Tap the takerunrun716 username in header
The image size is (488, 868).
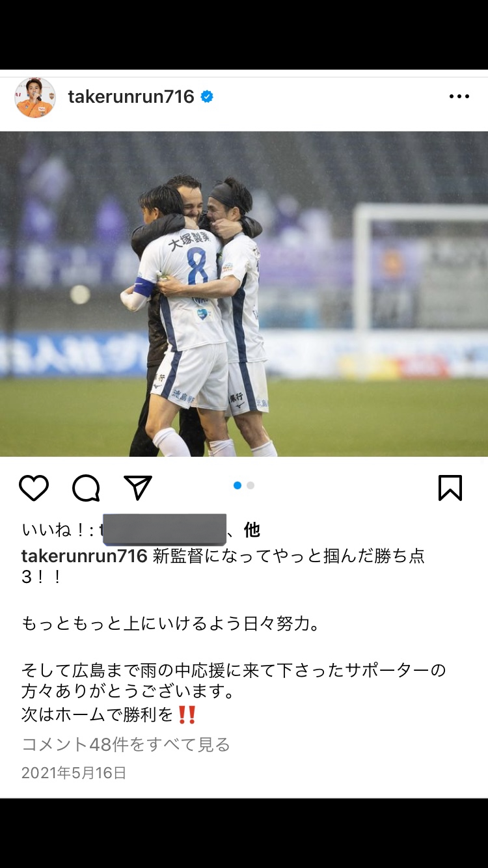click(x=131, y=97)
